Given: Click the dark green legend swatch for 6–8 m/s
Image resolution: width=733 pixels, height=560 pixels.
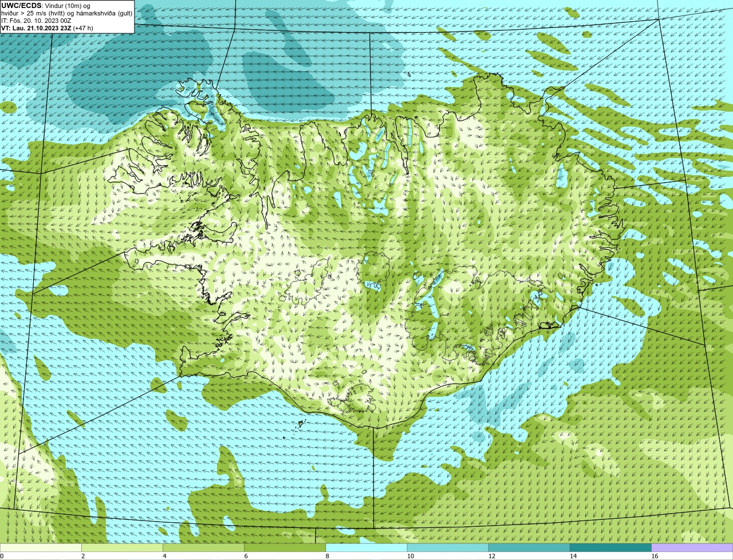Looking at the screenshot, I should pos(285,548).
